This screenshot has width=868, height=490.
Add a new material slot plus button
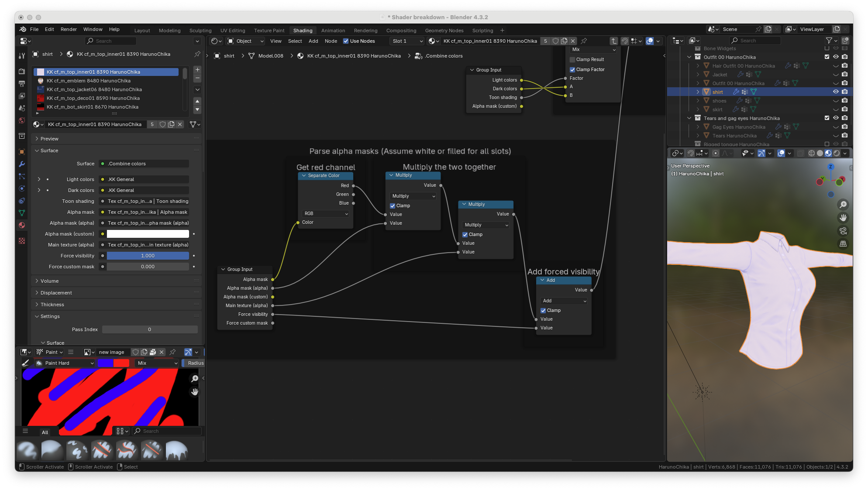pos(197,70)
